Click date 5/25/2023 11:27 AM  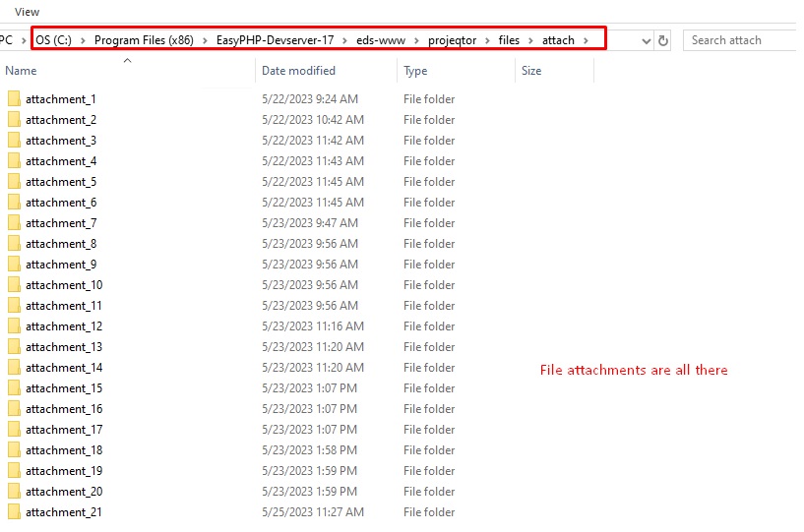pyautogui.click(x=313, y=511)
